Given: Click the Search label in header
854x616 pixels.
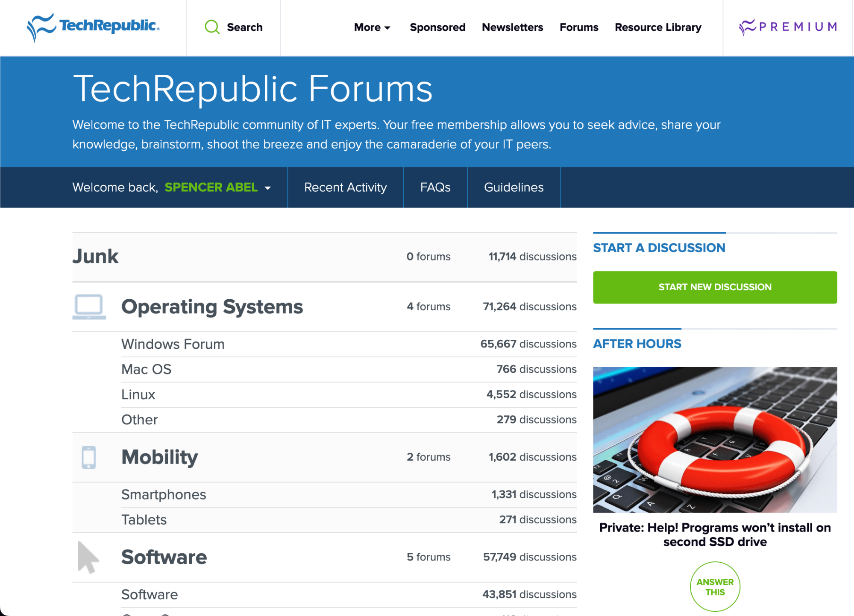Looking at the screenshot, I should pos(244,27).
